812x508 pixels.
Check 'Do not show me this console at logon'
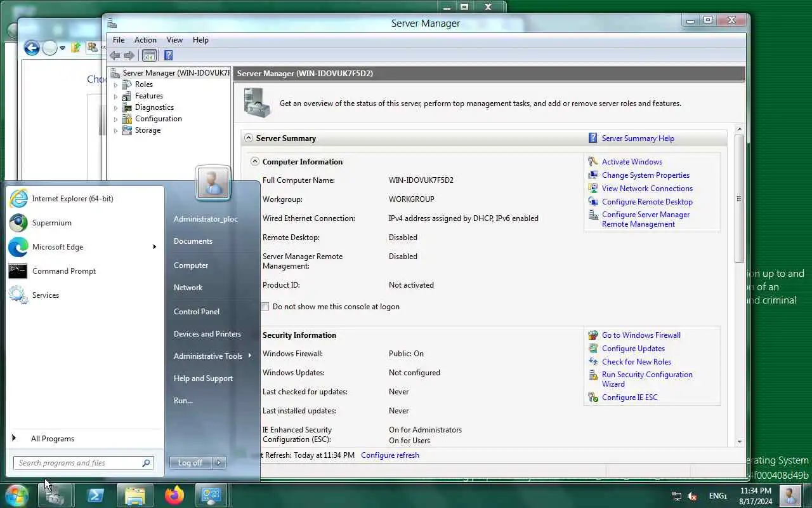pos(265,306)
